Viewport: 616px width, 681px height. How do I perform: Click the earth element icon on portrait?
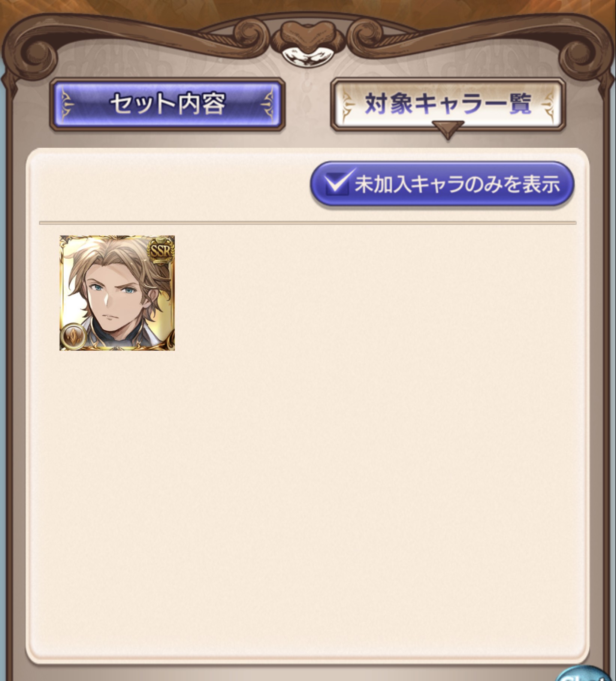click(73, 336)
